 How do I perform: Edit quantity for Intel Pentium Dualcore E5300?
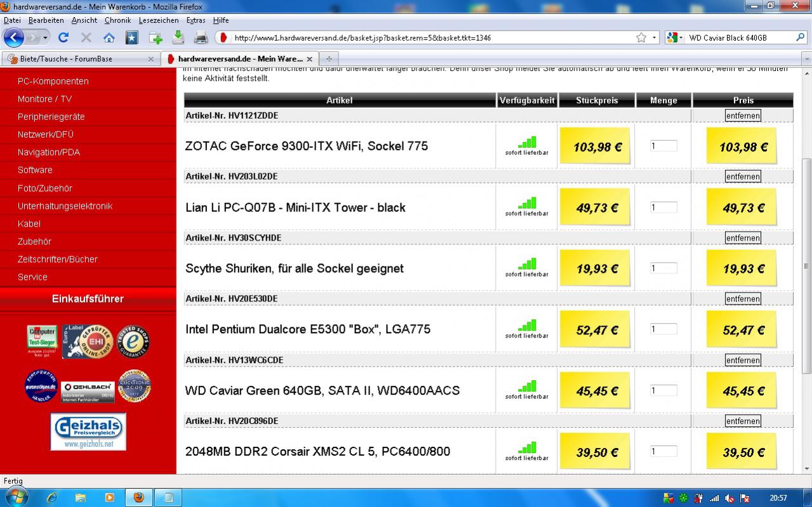pos(663,329)
